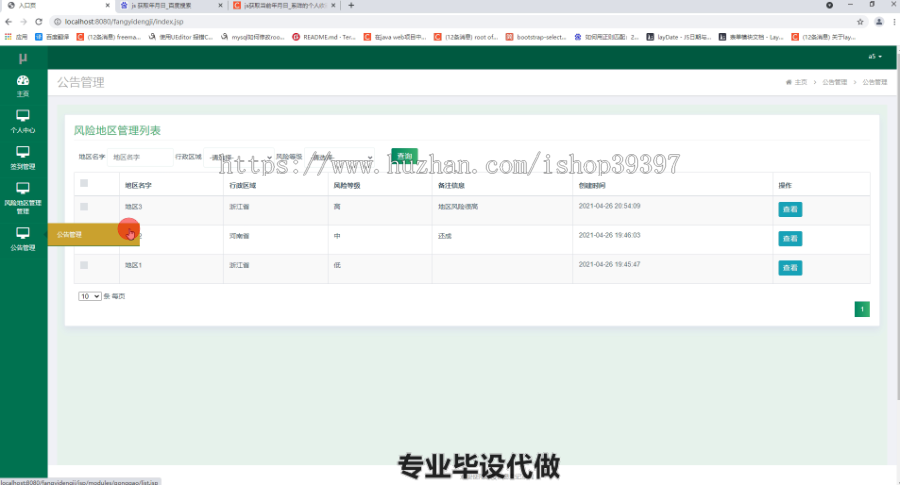
Task: Close the second tab about js 获取年月日
Action: click(220, 5)
